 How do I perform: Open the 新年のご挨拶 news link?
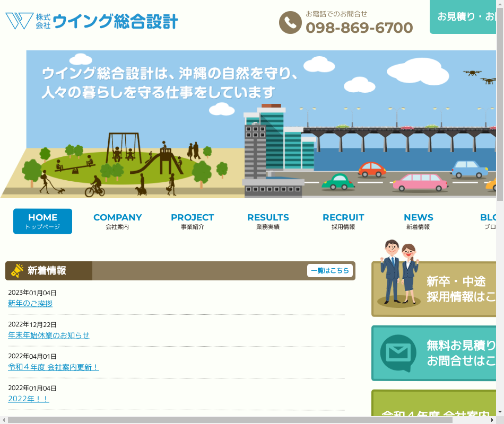click(x=30, y=304)
